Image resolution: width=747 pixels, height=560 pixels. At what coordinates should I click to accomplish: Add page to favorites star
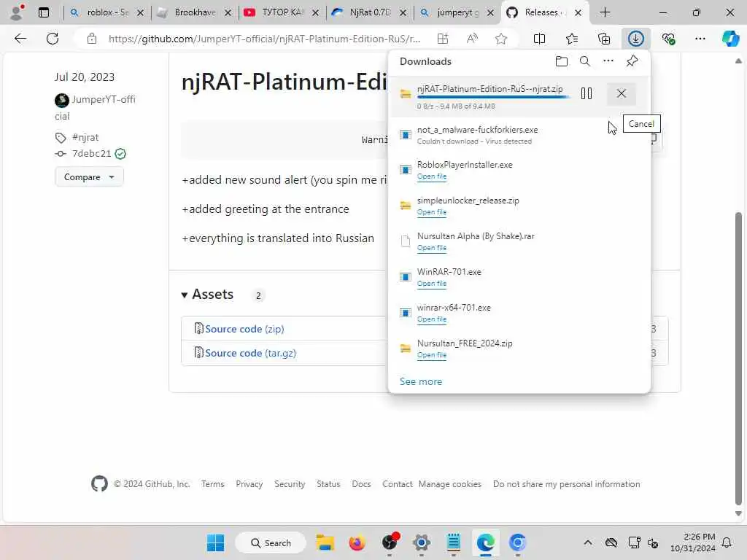500,39
